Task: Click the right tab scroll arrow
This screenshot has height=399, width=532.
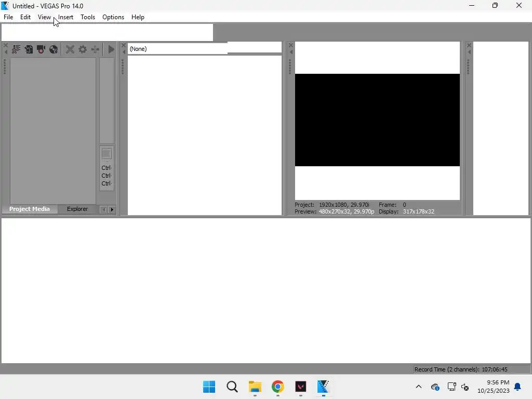Action: (112, 209)
